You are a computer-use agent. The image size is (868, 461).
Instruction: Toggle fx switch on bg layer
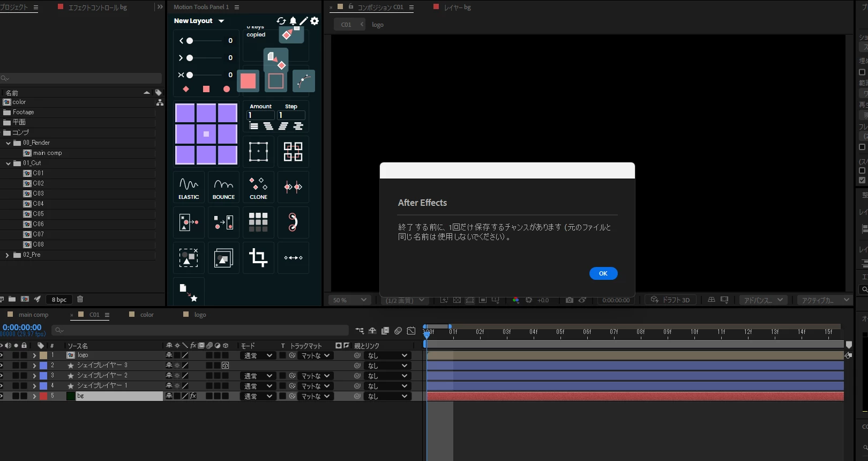[x=193, y=396]
